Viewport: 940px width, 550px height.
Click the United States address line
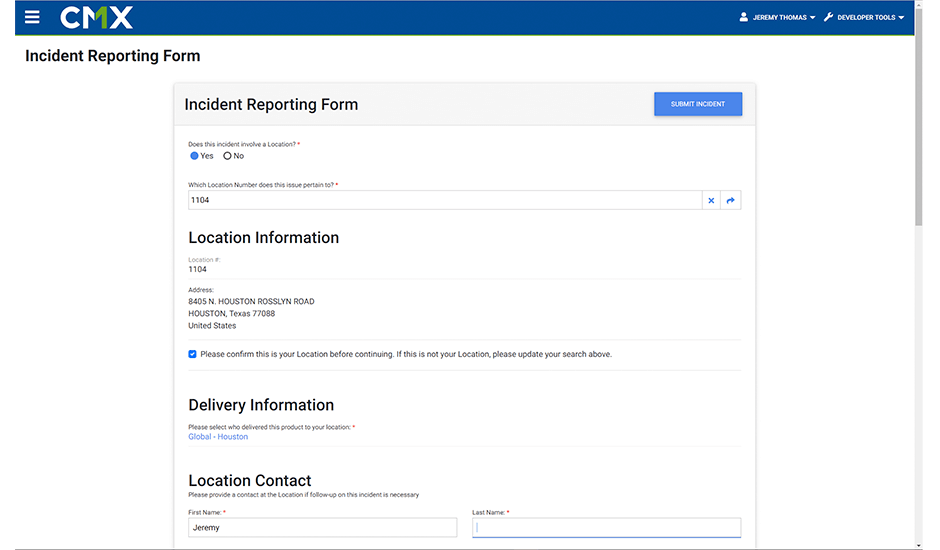point(212,326)
